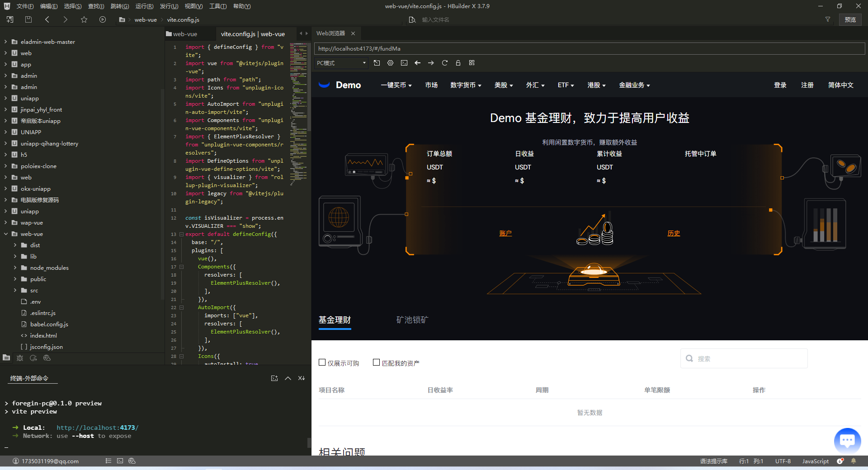
Task: Open the 金融业务 nav dropdown
Action: coord(634,85)
